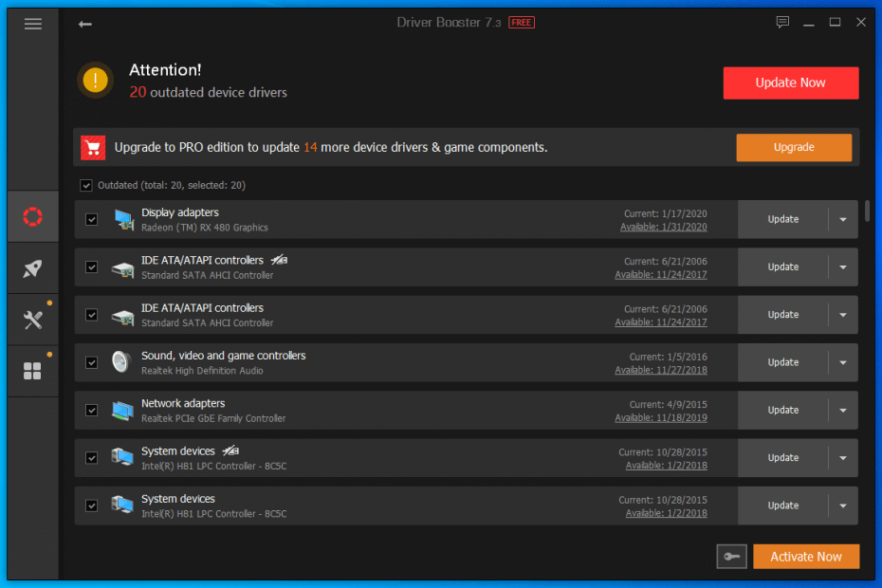This screenshot has height=588, width=882.
Task: Maximize the Driver Booster window
Action: click(835, 23)
